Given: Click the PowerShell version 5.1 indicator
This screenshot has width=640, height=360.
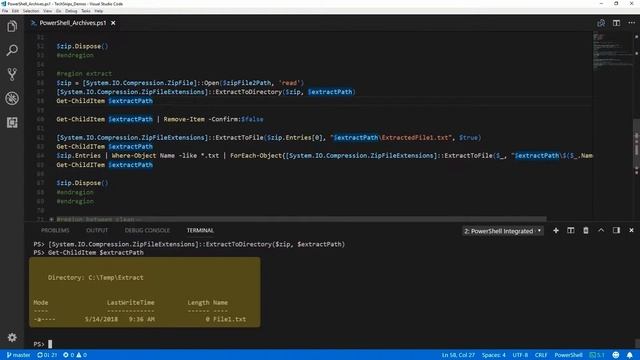Looking at the screenshot, I should pos(598,355).
